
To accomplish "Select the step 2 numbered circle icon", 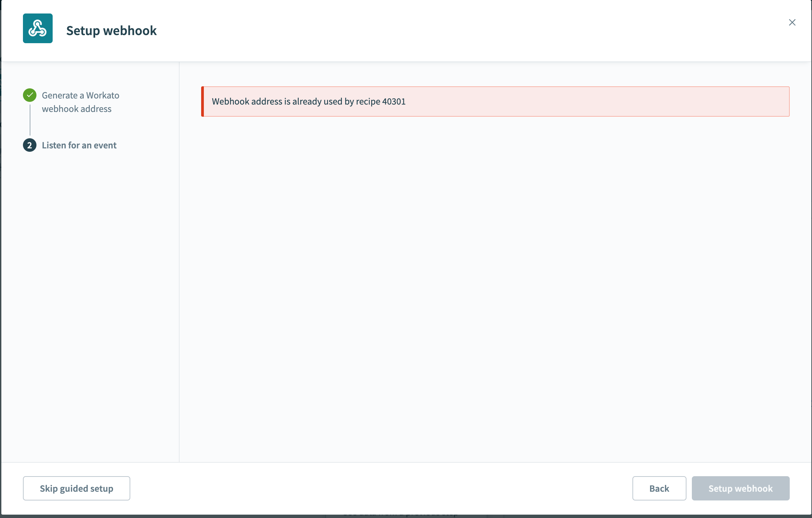I will 30,145.
